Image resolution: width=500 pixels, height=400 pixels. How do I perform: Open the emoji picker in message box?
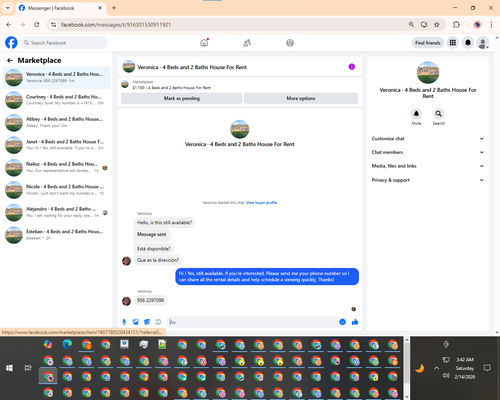tap(342, 322)
